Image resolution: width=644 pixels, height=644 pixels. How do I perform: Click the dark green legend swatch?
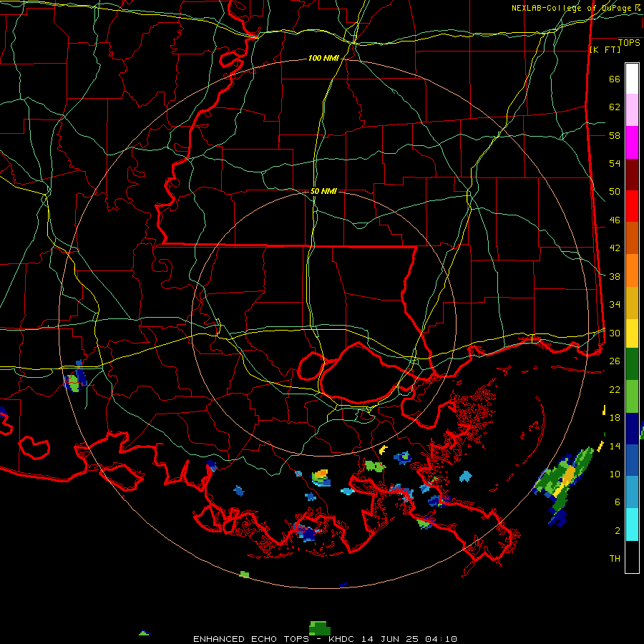click(632, 364)
